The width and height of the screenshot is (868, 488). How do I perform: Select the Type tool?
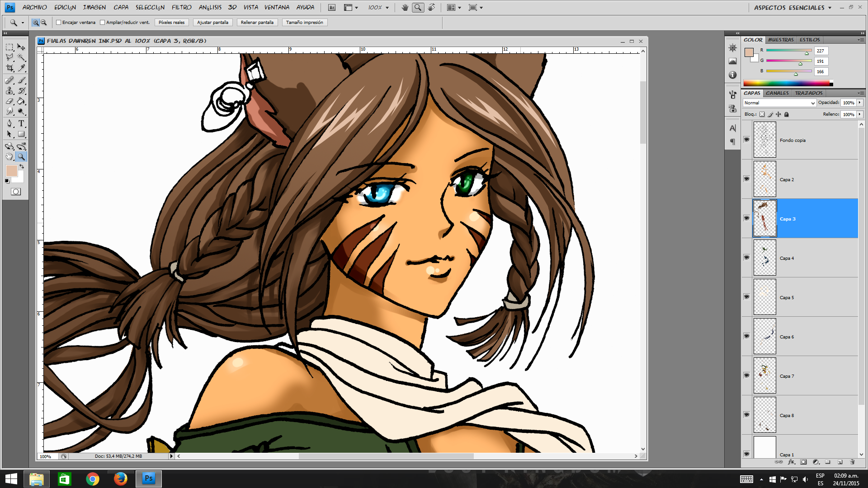21,123
